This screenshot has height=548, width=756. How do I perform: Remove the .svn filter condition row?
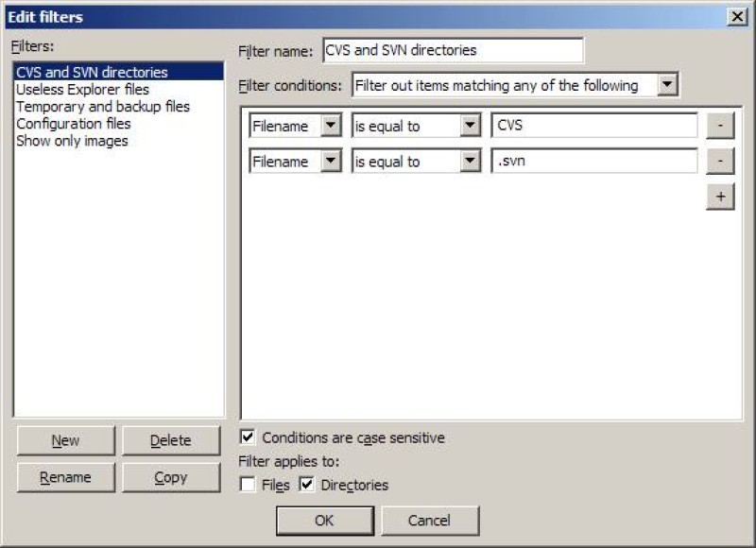[x=719, y=162]
